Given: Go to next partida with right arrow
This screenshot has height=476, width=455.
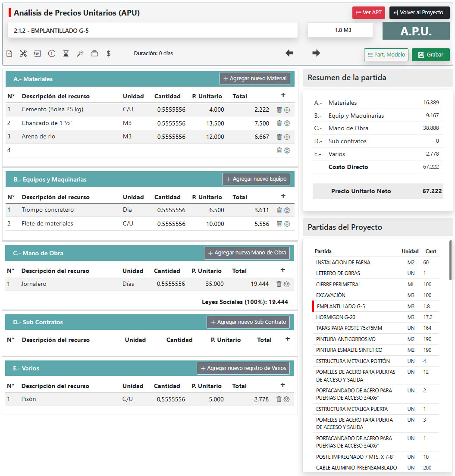Looking at the screenshot, I should point(316,53).
